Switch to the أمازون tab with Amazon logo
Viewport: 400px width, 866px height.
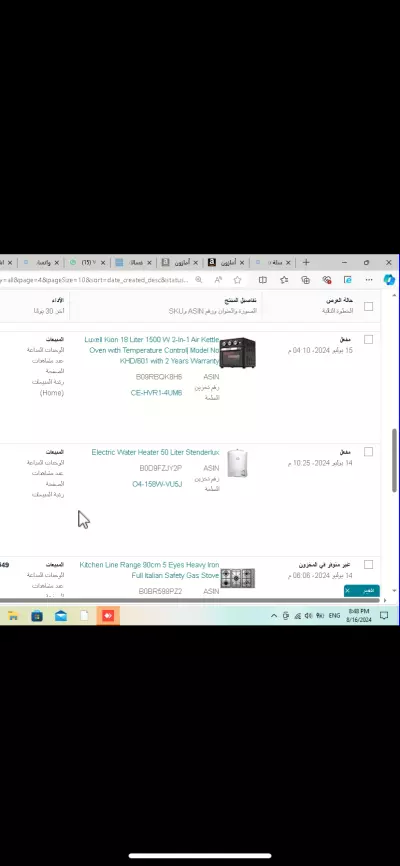(x=225, y=263)
